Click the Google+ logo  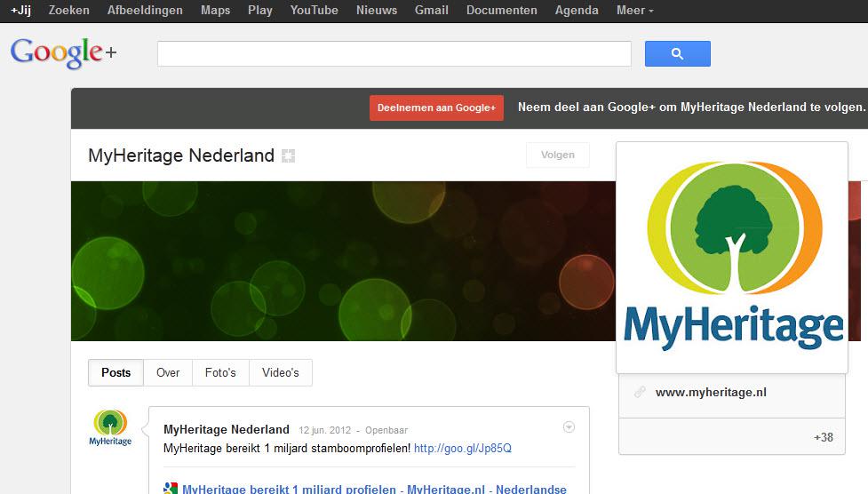63,53
